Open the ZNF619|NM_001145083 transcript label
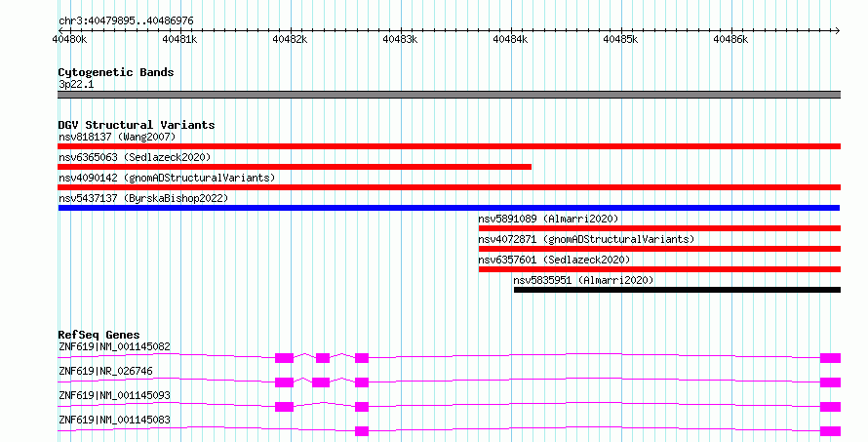Viewport: 868px width, 442px height. (x=114, y=420)
